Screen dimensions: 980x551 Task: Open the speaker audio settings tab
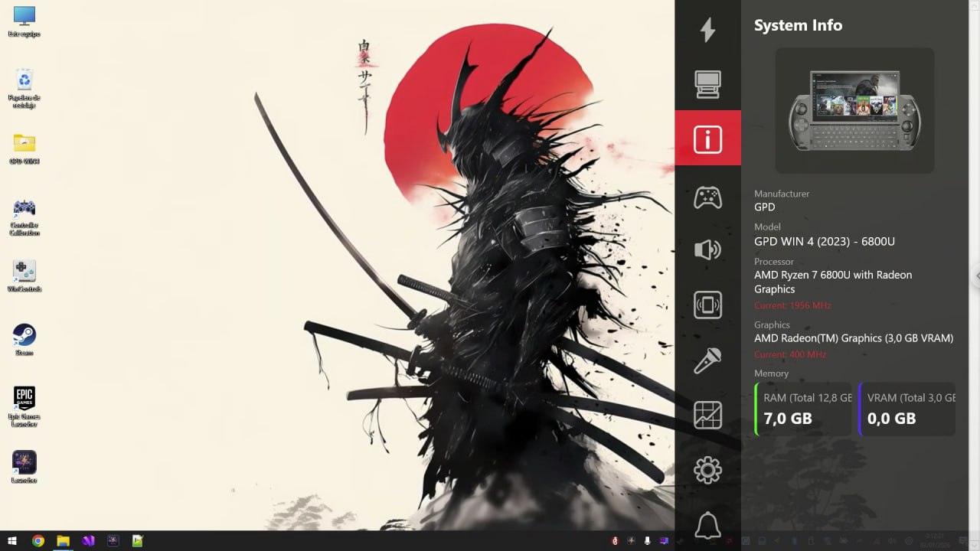click(x=707, y=249)
